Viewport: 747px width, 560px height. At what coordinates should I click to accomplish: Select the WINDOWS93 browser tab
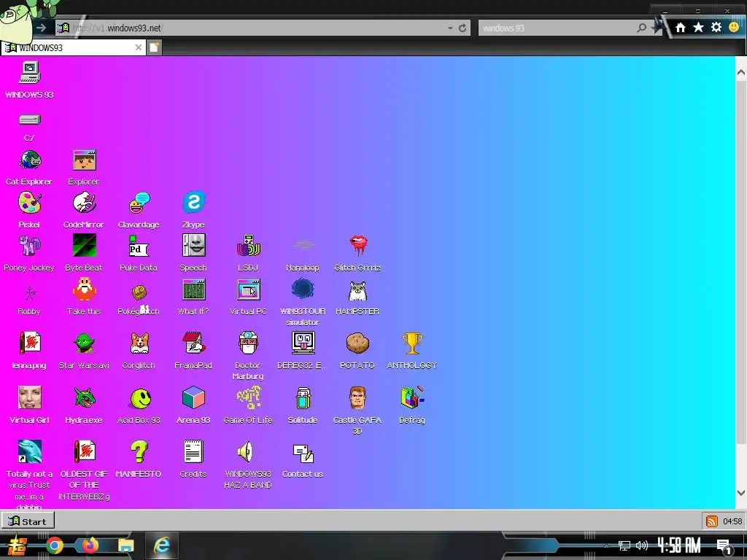pyautogui.click(x=73, y=47)
